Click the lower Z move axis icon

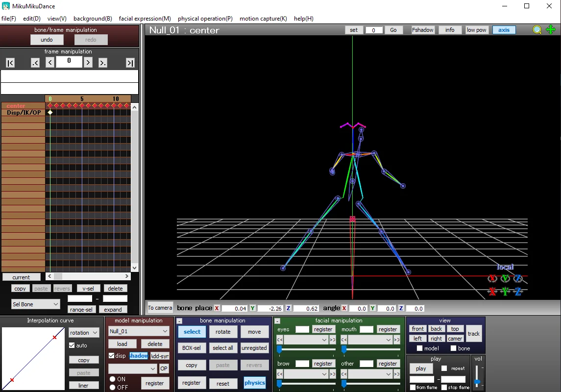pos(518,292)
